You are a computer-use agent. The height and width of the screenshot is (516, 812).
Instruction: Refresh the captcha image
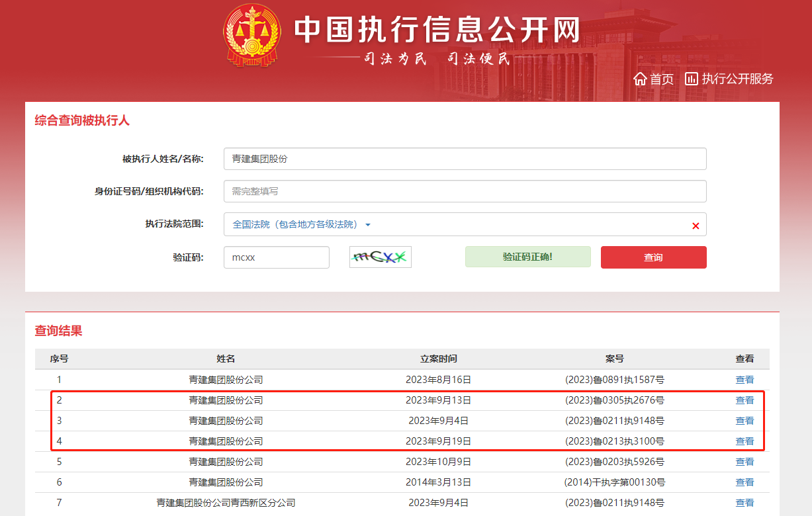click(380, 257)
